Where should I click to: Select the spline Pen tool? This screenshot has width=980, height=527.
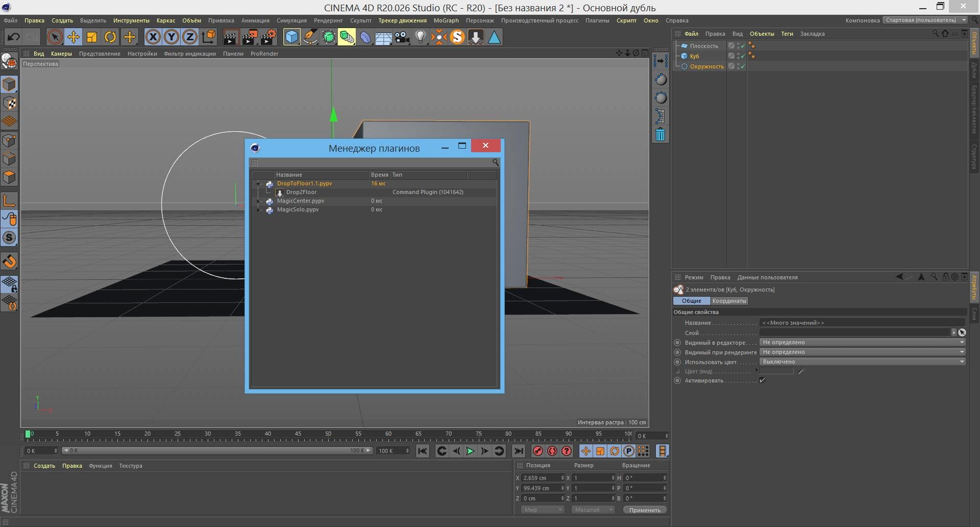[310, 37]
